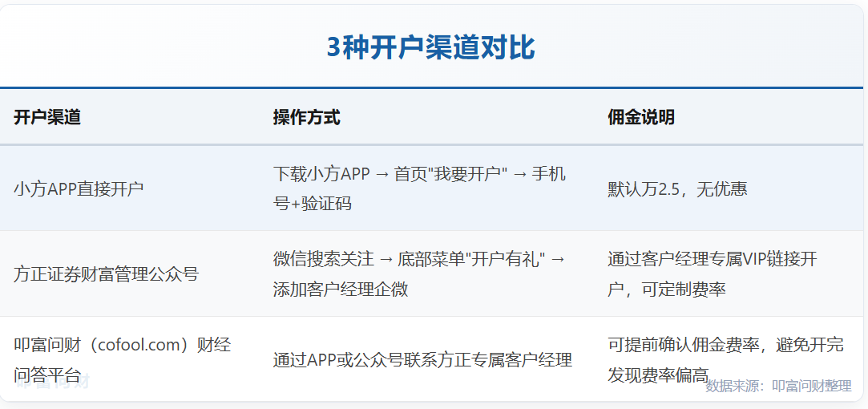This screenshot has height=409, width=868.
Task: Select the "操作方式" column header
Action: (307, 118)
